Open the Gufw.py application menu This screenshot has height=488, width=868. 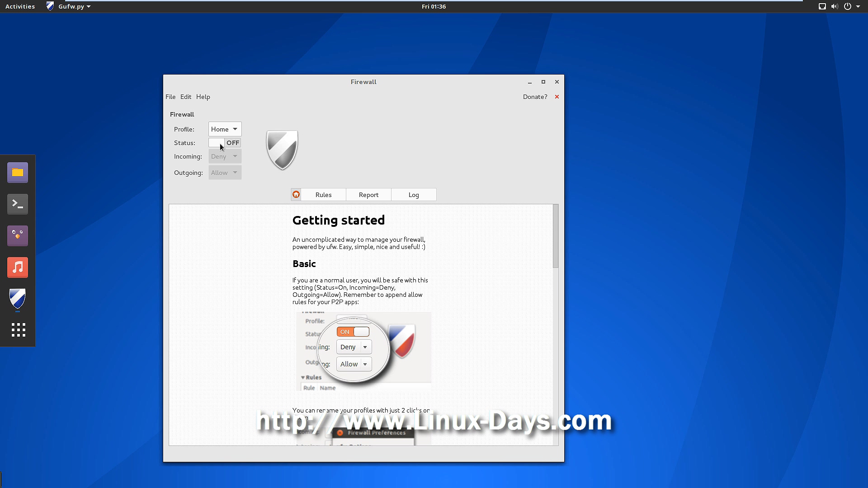(x=69, y=6)
